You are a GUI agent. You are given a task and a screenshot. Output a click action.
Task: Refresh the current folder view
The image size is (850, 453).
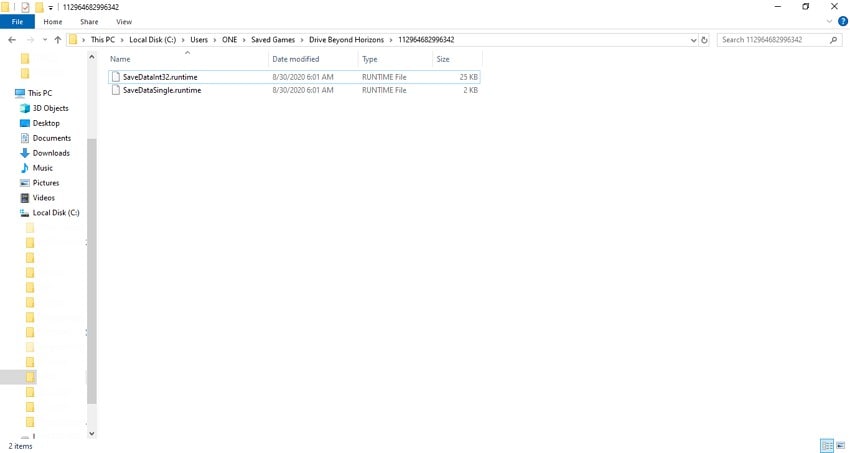pos(704,40)
